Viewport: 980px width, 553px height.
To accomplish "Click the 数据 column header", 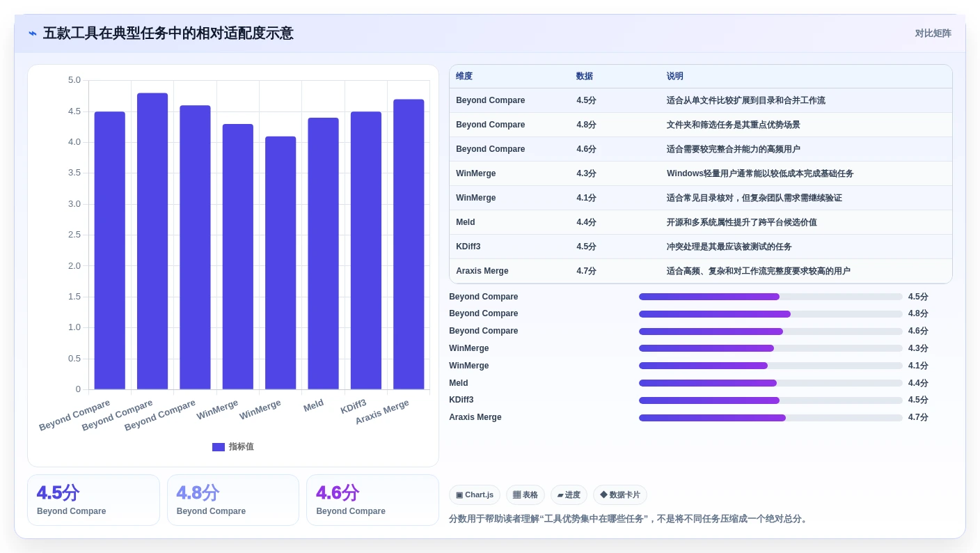I will 585,77.
